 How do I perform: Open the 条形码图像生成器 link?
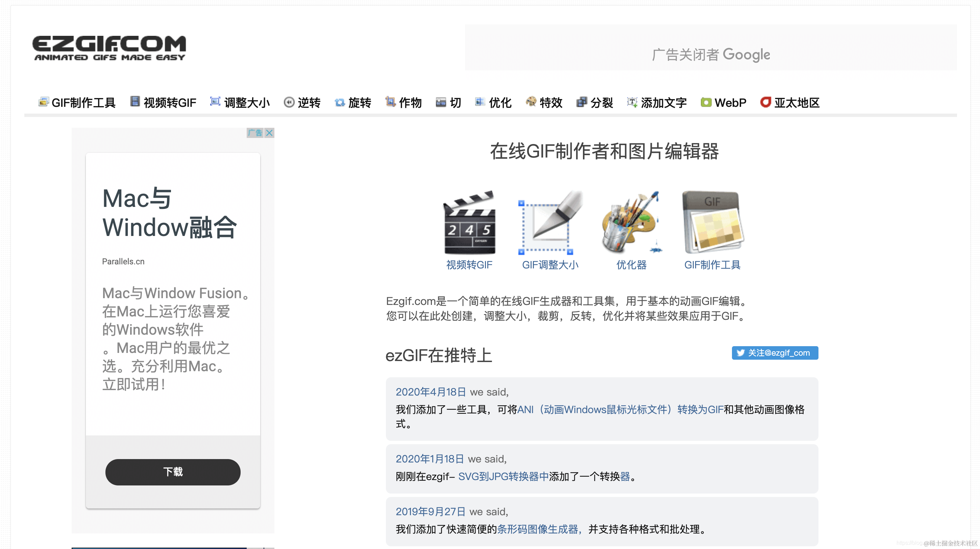pyautogui.click(x=538, y=529)
